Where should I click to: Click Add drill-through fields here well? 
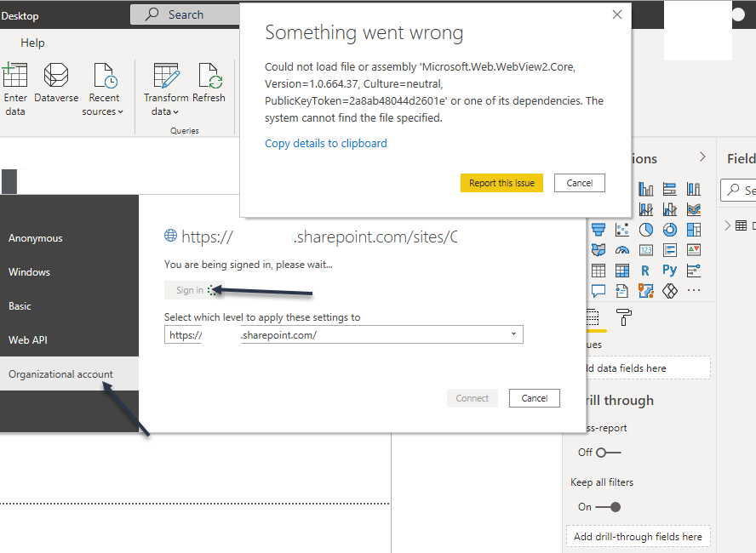point(639,537)
